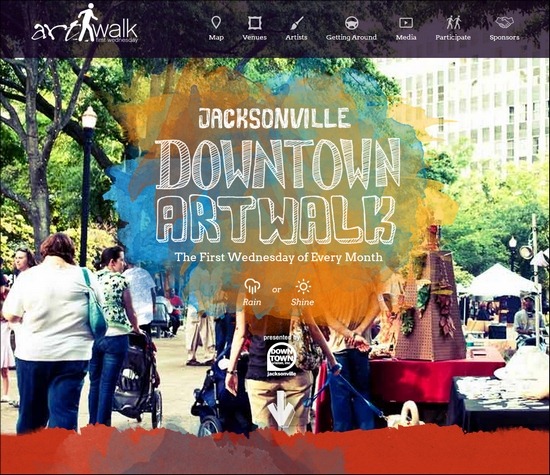Select the Artists paintbrush icon
The height and width of the screenshot is (475, 550).
coord(296,24)
